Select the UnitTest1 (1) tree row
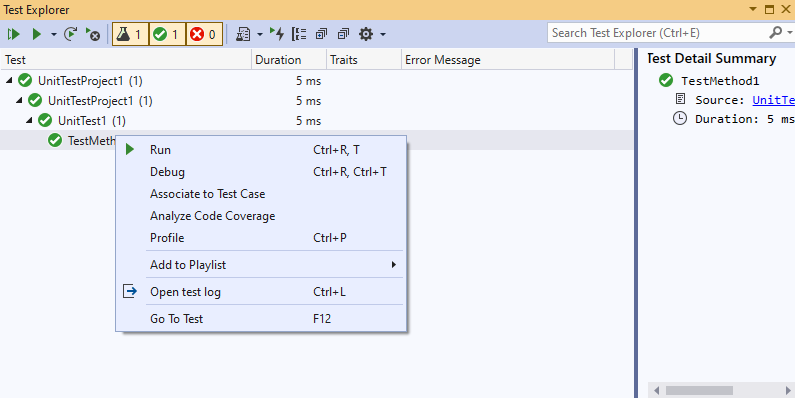Viewport: 795px width, 398px height. tap(317, 121)
